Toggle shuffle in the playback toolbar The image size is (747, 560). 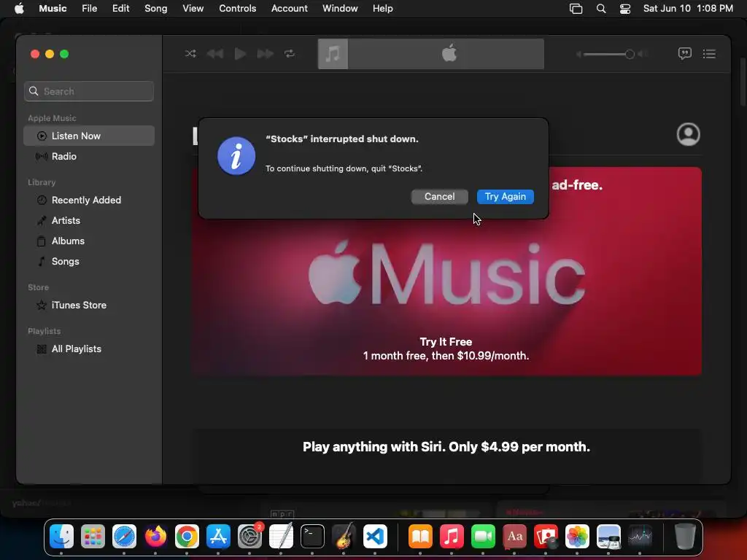[x=190, y=53]
